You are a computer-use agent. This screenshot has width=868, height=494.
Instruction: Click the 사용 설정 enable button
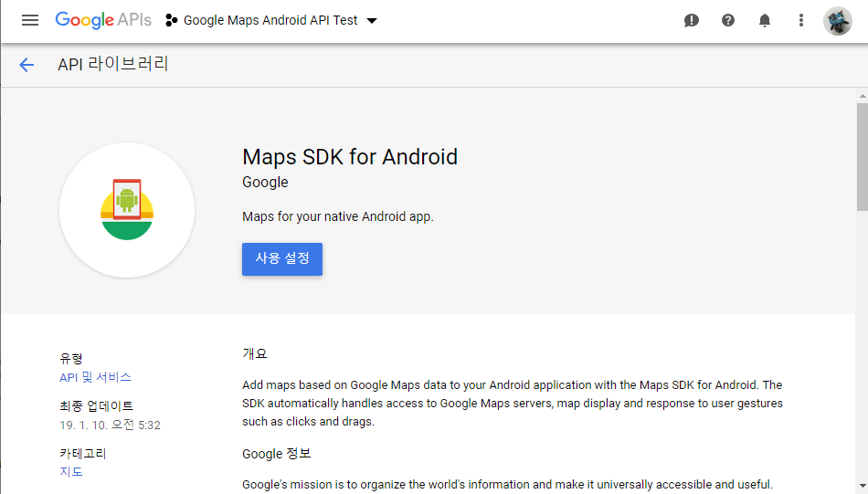(282, 259)
